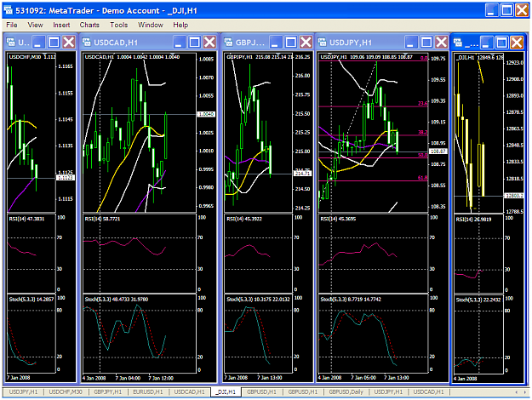Click the USDCAD current price label 1.0040

206,114
